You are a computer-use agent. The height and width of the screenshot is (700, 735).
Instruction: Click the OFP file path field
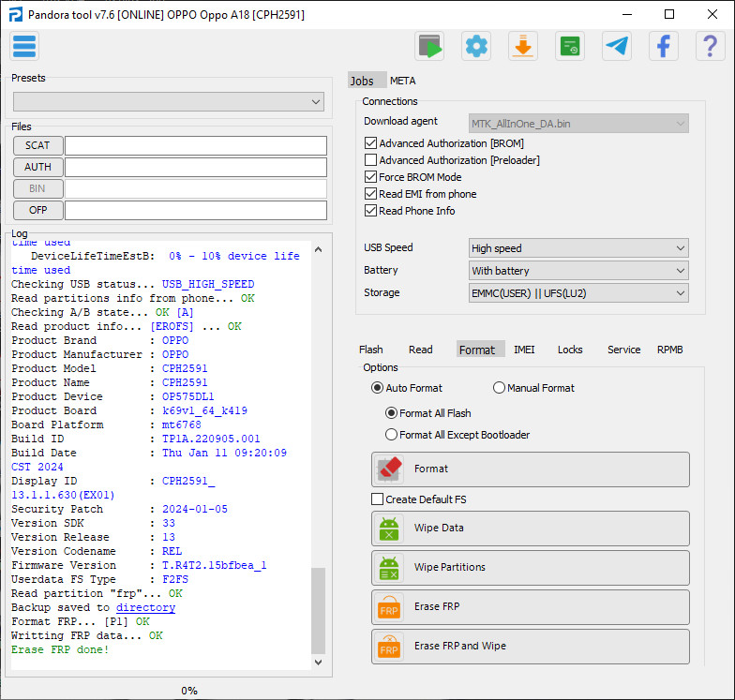click(x=195, y=210)
